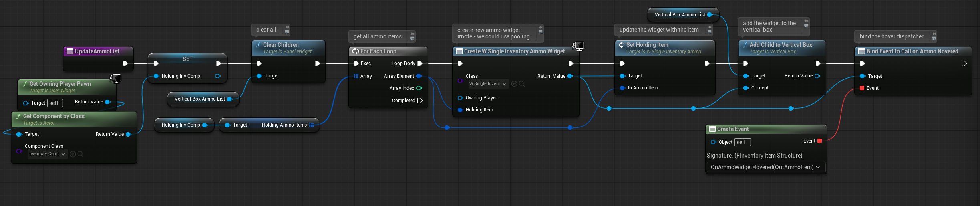Click the self Object field on Create Event

[742, 142]
